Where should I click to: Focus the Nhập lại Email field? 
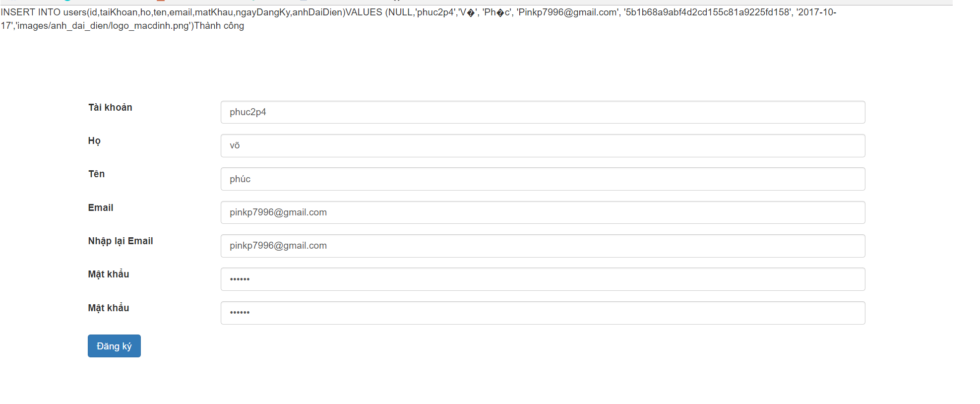(543, 246)
